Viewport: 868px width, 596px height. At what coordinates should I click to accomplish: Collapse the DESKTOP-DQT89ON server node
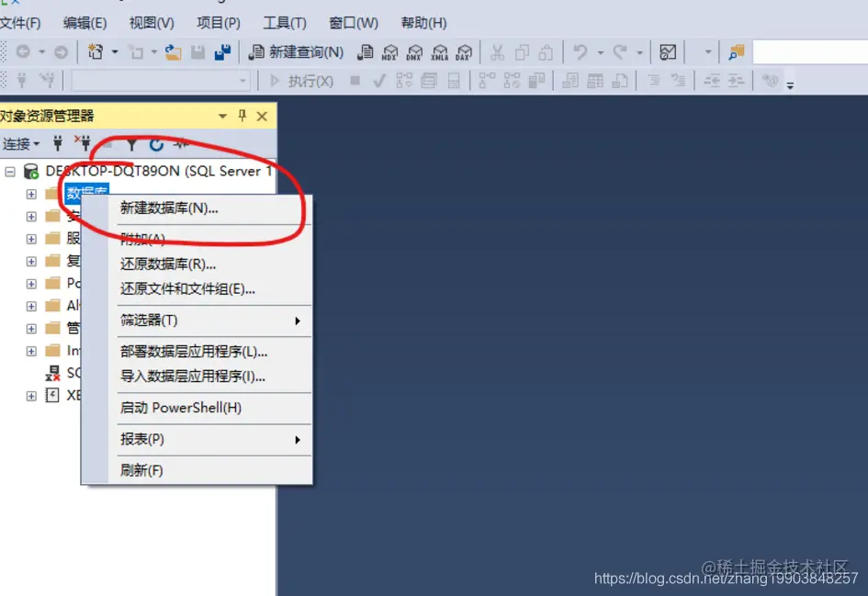(10, 172)
